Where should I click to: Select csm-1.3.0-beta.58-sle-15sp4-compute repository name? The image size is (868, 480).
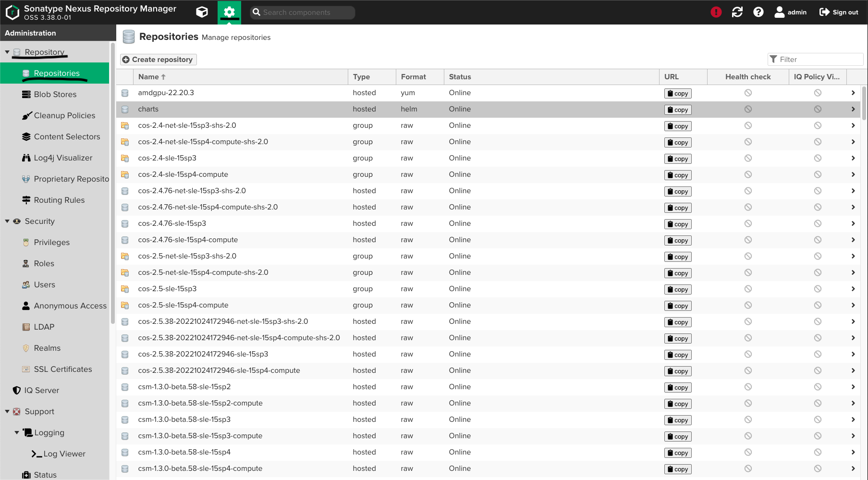coord(200,468)
